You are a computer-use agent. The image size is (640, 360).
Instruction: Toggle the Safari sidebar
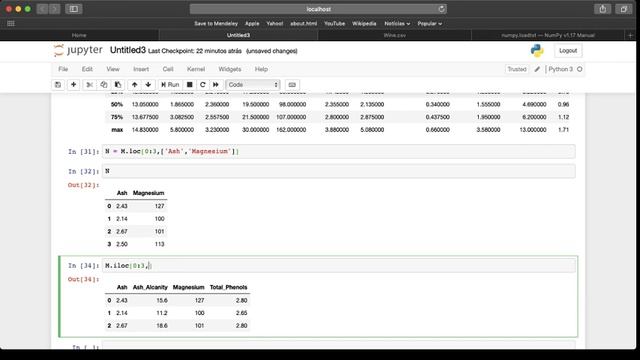73,9
